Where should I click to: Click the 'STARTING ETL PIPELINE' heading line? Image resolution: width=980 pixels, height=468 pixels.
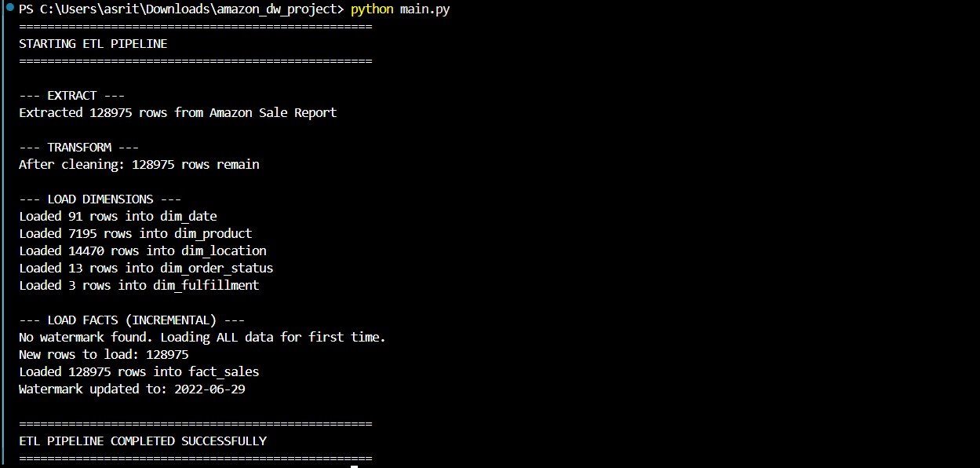click(93, 44)
